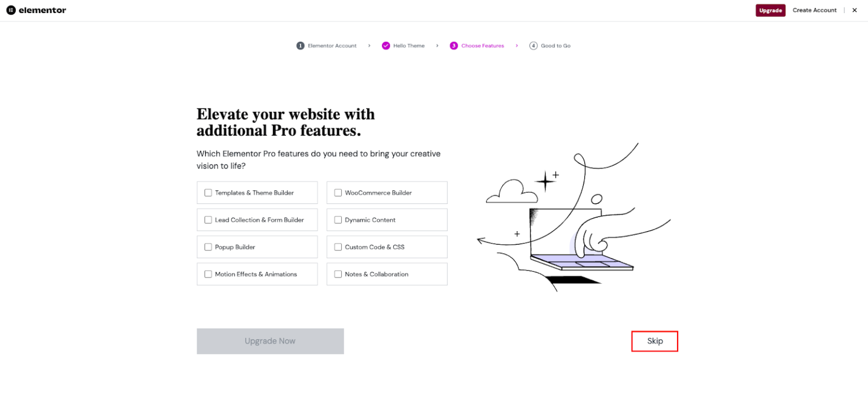Click the pink chevron before Good to Go
Screen dimensions: 868x408
[517, 45]
